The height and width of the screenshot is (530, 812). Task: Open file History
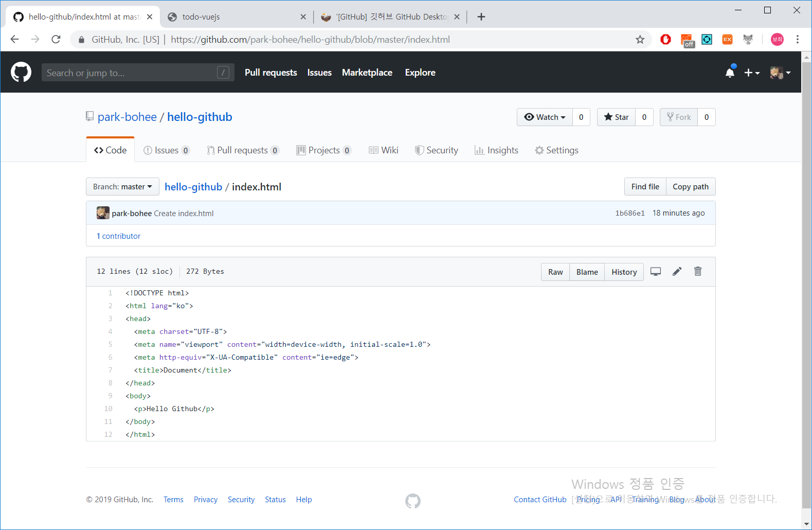pyautogui.click(x=624, y=272)
